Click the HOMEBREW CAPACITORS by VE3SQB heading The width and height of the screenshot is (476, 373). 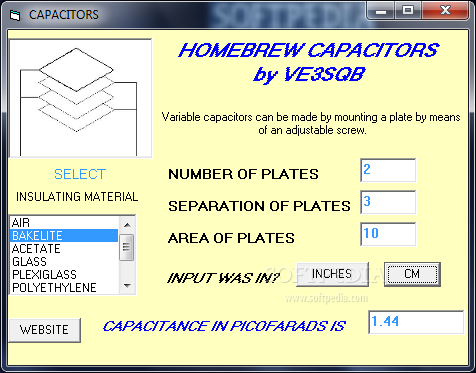click(309, 62)
